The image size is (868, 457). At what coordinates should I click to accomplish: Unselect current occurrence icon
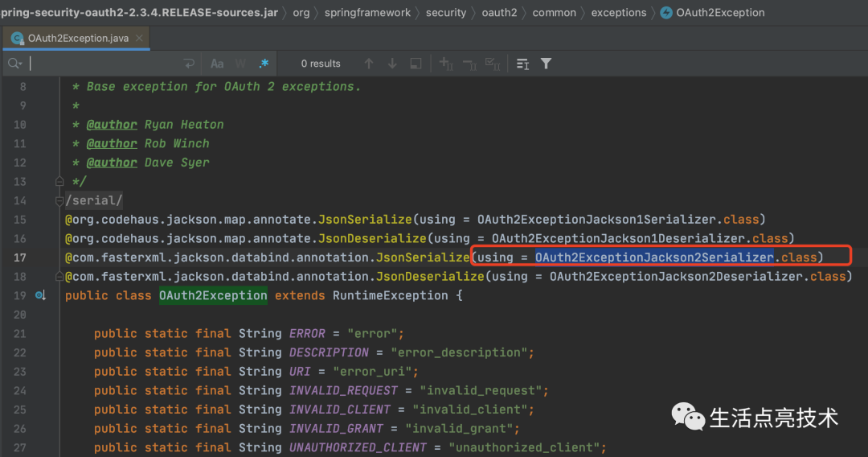coord(469,64)
